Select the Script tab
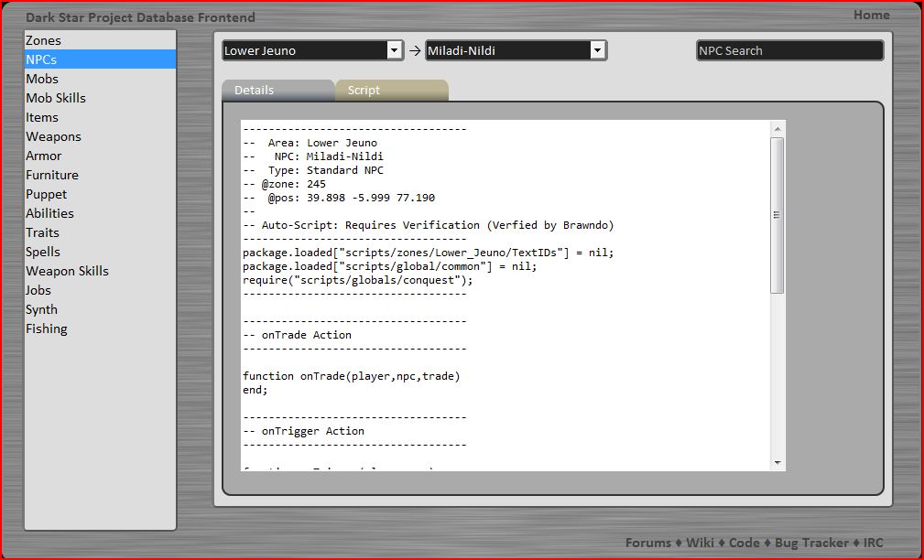Image resolution: width=924 pixels, height=560 pixels. [x=391, y=91]
